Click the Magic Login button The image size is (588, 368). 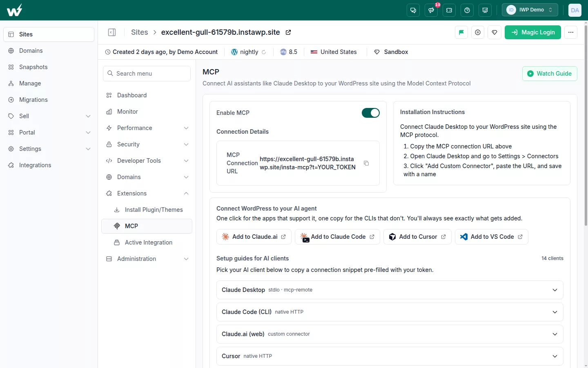533,32
